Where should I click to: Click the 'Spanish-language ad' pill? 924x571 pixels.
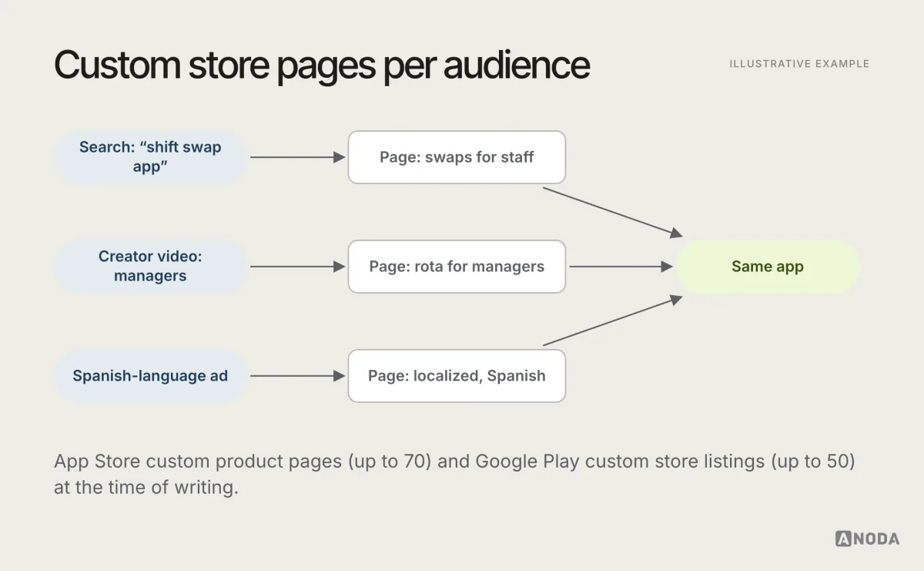coord(150,376)
